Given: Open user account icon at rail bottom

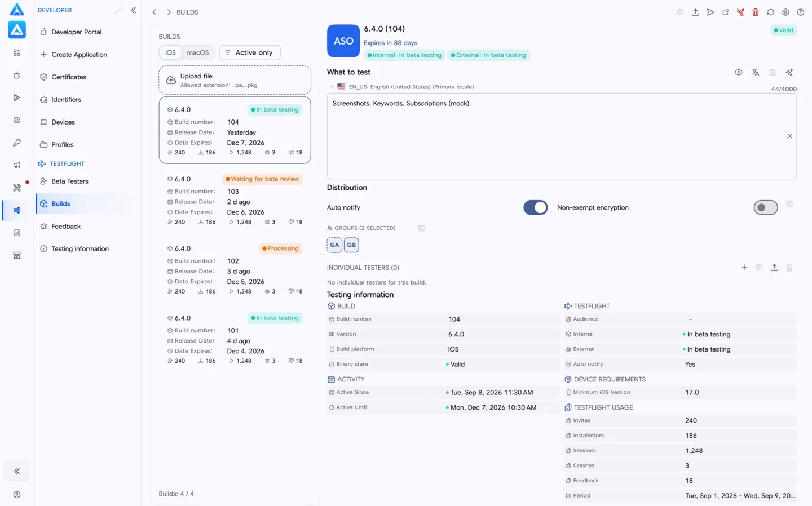Looking at the screenshot, I should [x=17, y=495].
